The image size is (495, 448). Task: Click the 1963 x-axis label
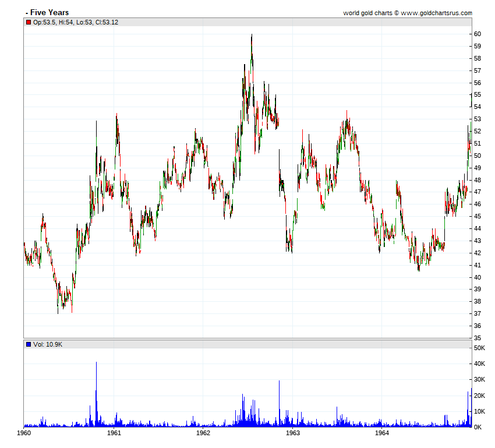pyautogui.click(x=293, y=432)
